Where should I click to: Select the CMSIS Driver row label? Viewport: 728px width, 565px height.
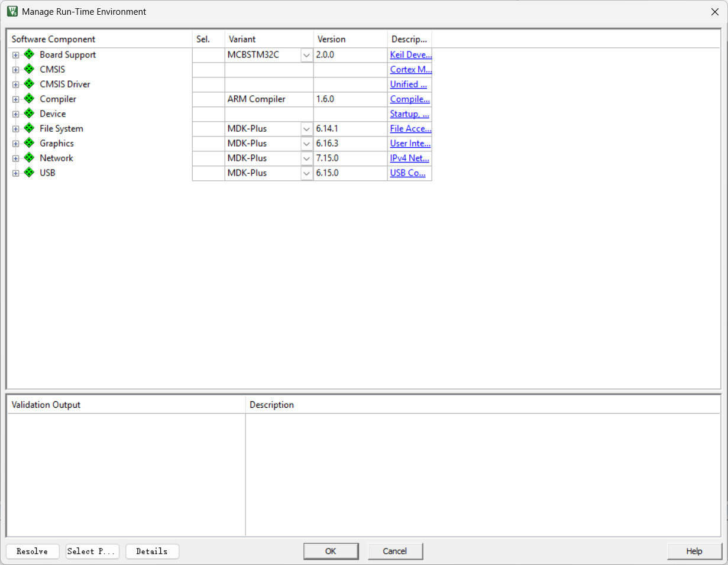tap(65, 84)
